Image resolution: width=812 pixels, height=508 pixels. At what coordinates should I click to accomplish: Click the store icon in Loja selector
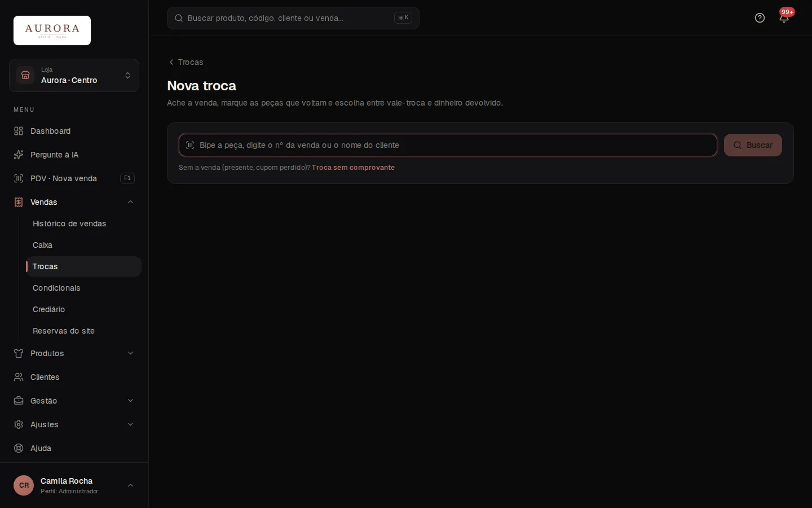(x=25, y=75)
